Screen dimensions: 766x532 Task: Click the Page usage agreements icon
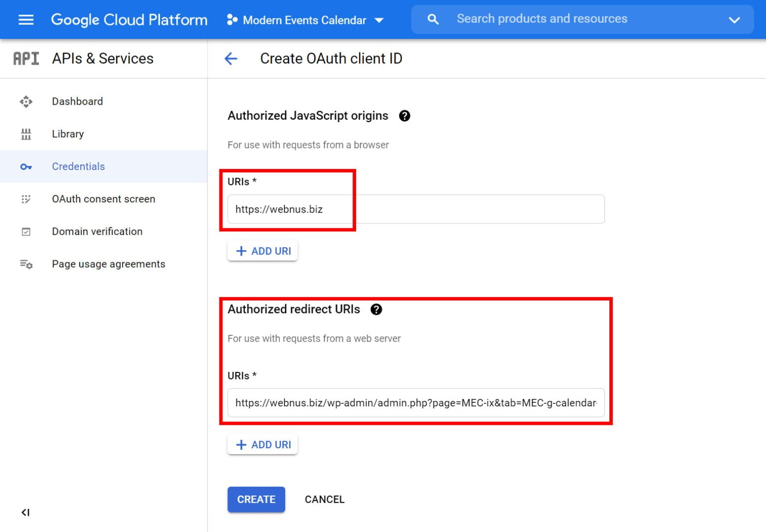tap(26, 264)
